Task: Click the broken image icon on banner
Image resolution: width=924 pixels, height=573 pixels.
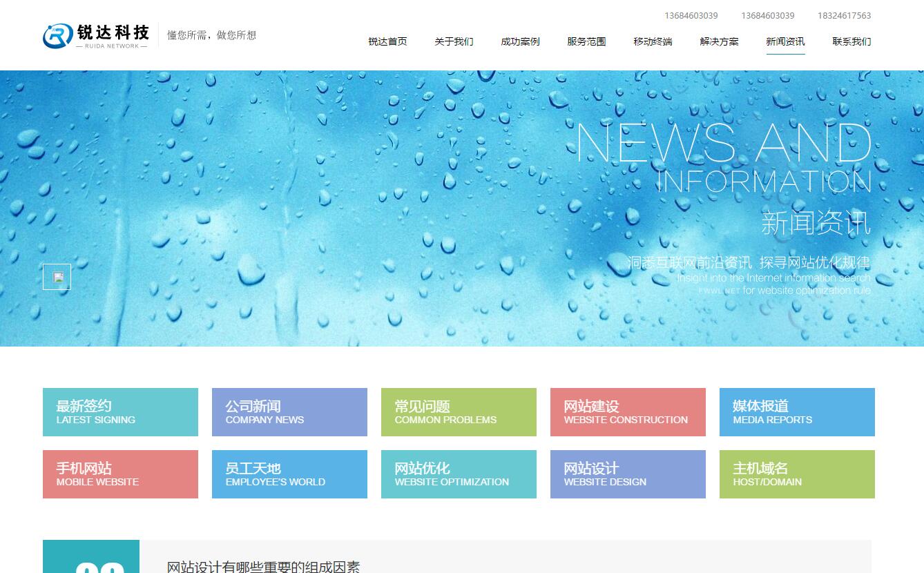Action: [57, 277]
